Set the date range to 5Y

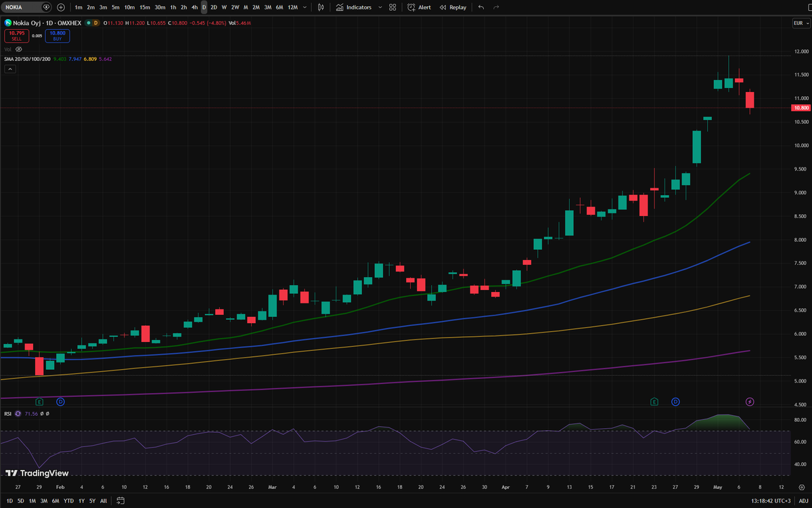click(93, 501)
